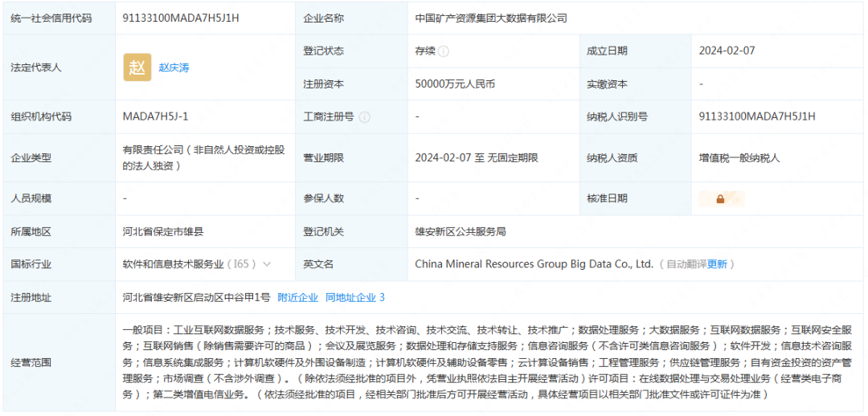Click the 注册资本 label

(x=324, y=84)
